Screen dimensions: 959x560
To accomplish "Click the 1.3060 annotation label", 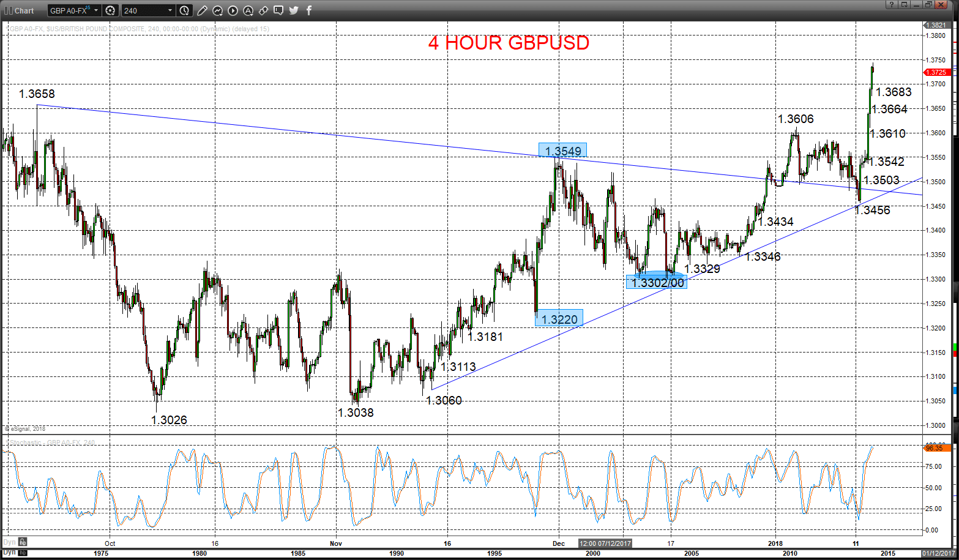I will pyautogui.click(x=444, y=400).
